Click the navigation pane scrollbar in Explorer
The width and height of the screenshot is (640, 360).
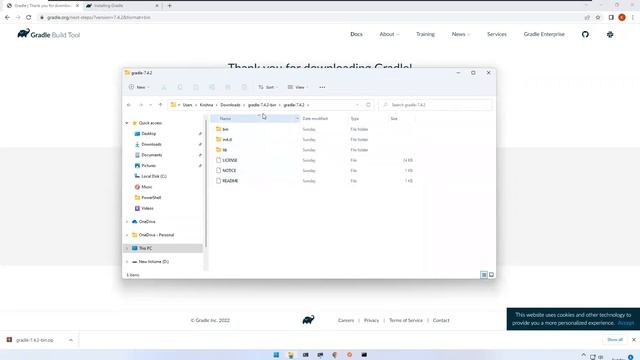point(206,184)
